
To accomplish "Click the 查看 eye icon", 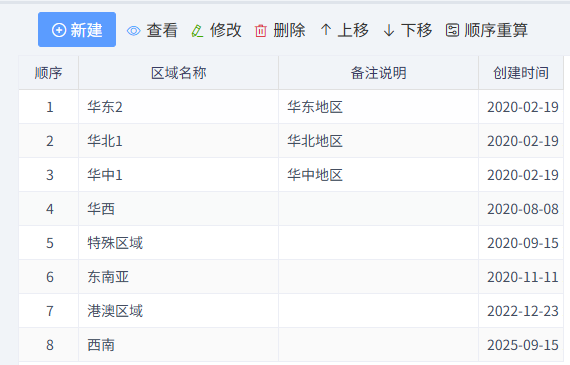I will [x=133, y=31].
